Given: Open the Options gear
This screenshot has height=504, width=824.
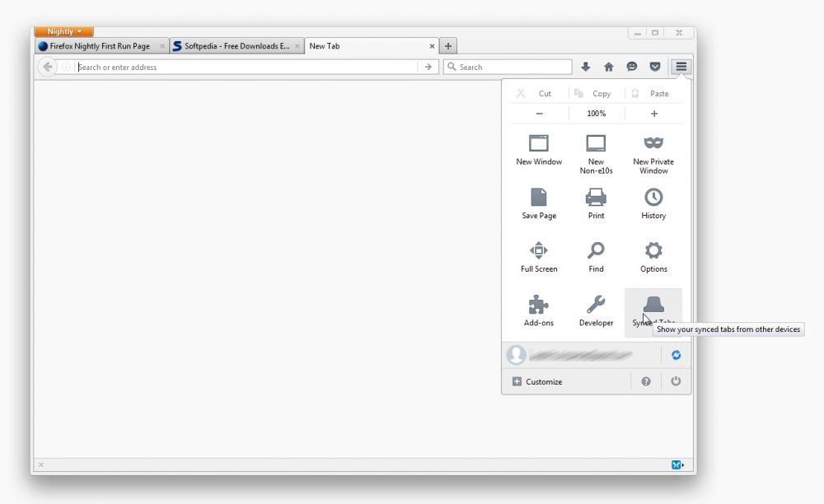Looking at the screenshot, I should [x=653, y=256].
